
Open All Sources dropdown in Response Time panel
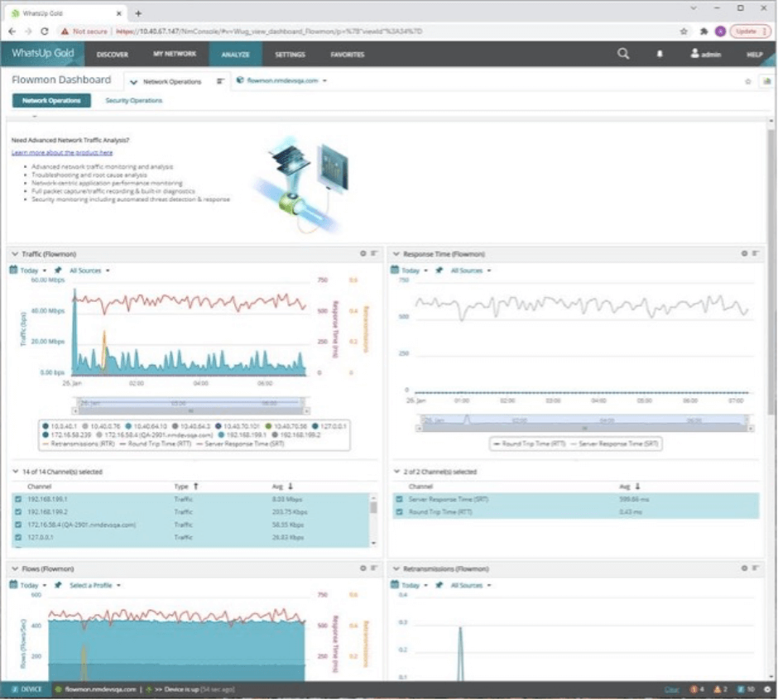(470, 271)
